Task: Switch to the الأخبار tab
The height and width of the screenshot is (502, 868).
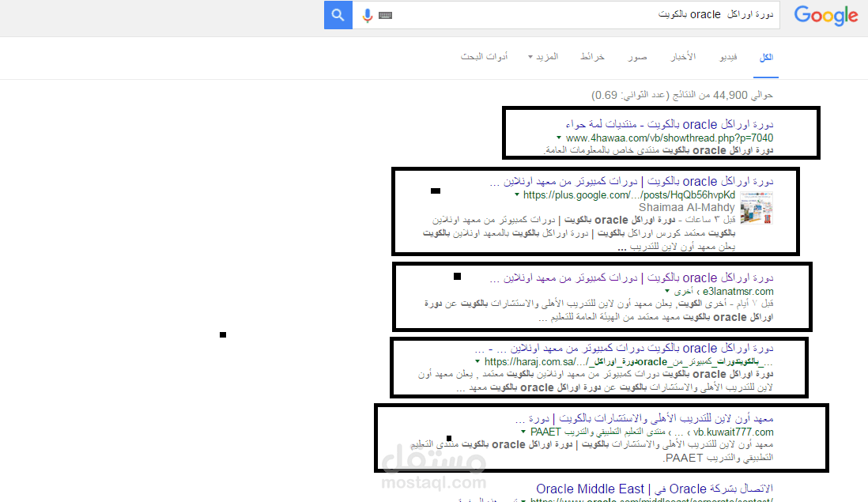Action: tap(683, 57)
